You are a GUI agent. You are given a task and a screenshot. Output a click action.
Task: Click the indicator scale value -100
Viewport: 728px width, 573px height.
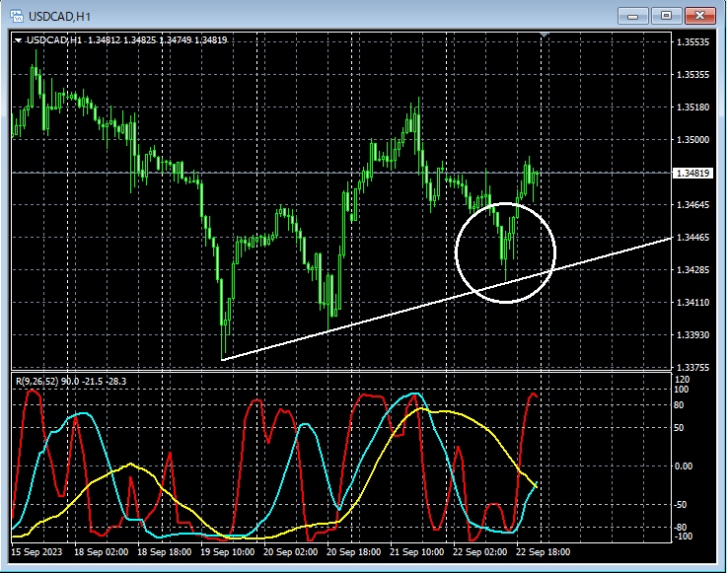(684, 537)
